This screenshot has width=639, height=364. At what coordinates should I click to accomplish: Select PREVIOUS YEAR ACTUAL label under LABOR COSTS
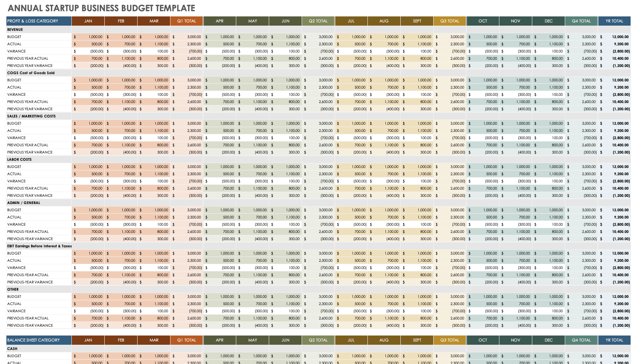pyautogui.click(x=28, y=188)
